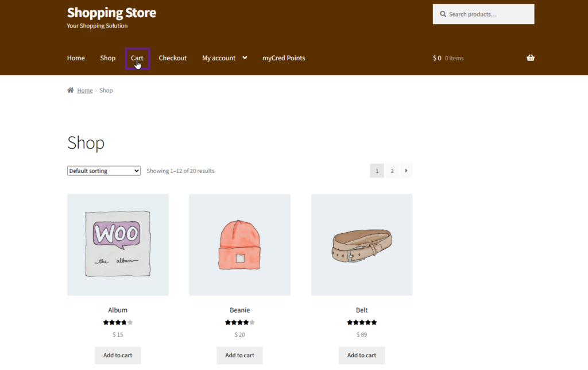Click the shopping basket icon in header
Screen dimensions: 588x370
[x=530, y=58]
